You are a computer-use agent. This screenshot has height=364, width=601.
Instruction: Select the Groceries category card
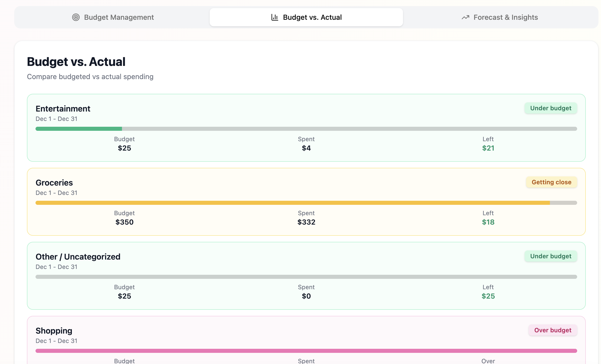pos(306,202)
